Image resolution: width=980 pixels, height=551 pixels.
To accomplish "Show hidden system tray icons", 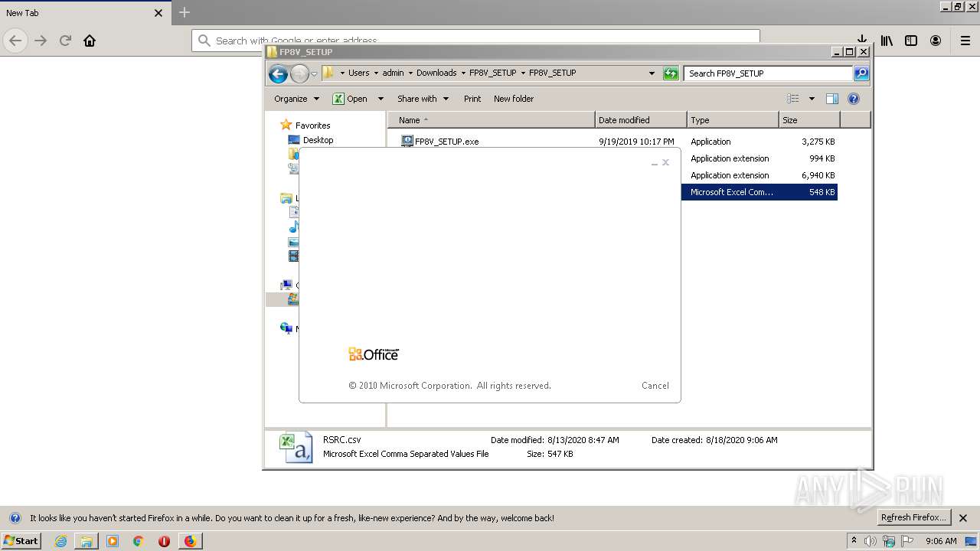I will tap(854, 540).
